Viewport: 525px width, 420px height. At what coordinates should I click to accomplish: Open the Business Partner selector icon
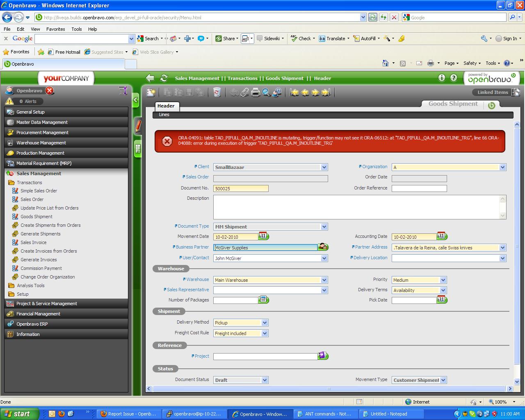(323, 247)
